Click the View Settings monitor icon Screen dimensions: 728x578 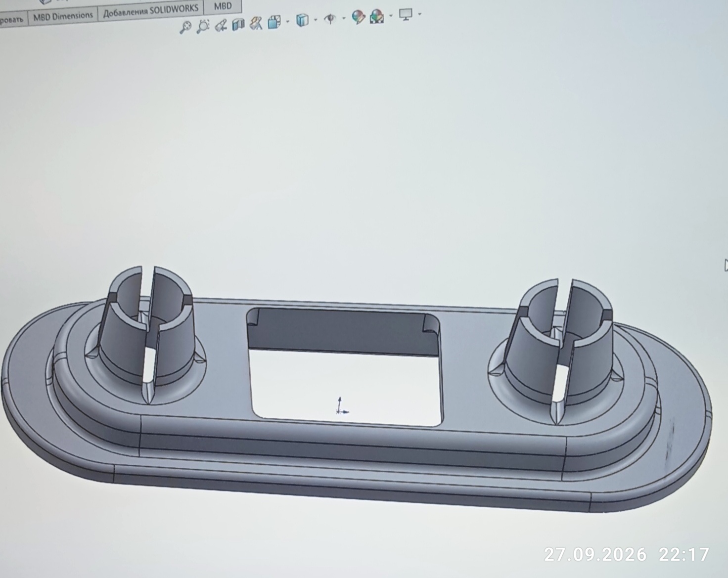tap(406, 15)
